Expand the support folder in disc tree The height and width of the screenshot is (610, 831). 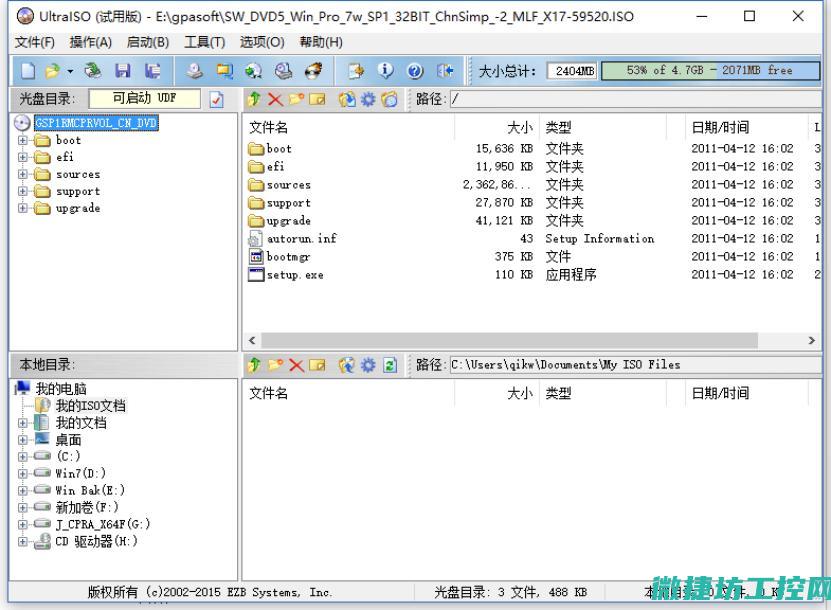pos(22,191)
